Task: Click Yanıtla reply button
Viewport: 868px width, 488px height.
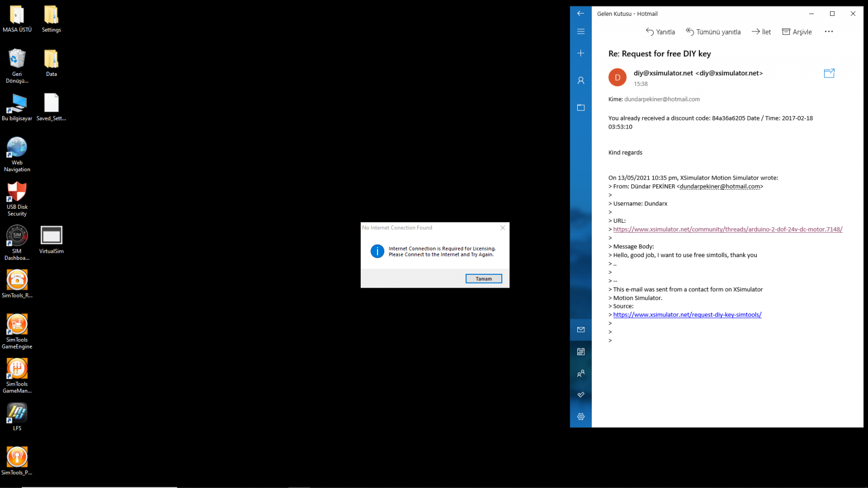Action: click(x=660, y=32)
